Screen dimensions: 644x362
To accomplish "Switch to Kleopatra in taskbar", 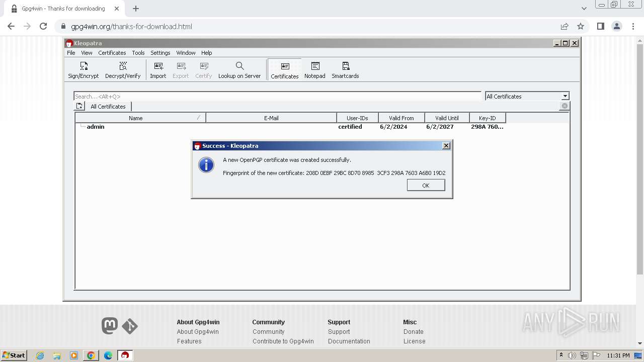I will 125,355.
